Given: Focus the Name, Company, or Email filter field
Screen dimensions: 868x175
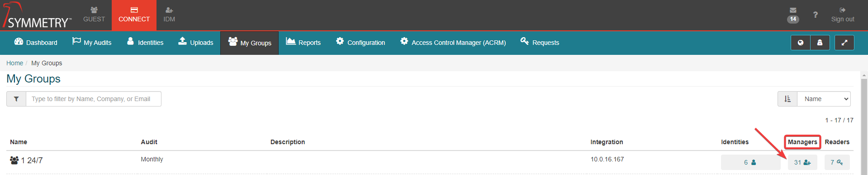Looking at the screenshot, I should [x=94, y=99].
